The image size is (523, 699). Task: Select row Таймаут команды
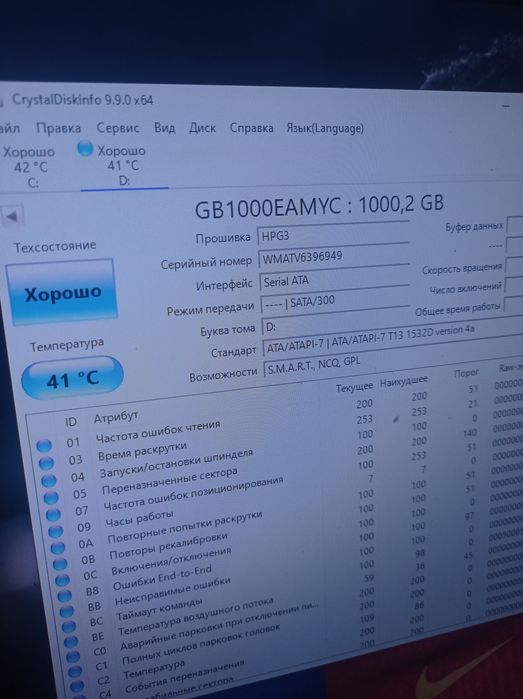point(159,610)
